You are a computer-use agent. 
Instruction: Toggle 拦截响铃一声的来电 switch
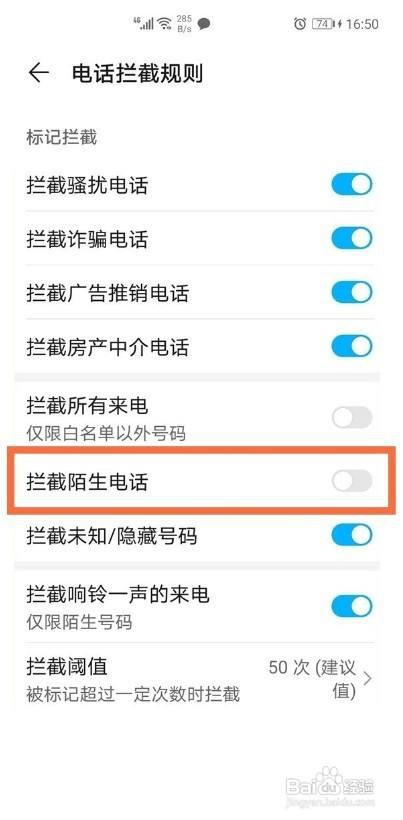(x=352, y=606)
